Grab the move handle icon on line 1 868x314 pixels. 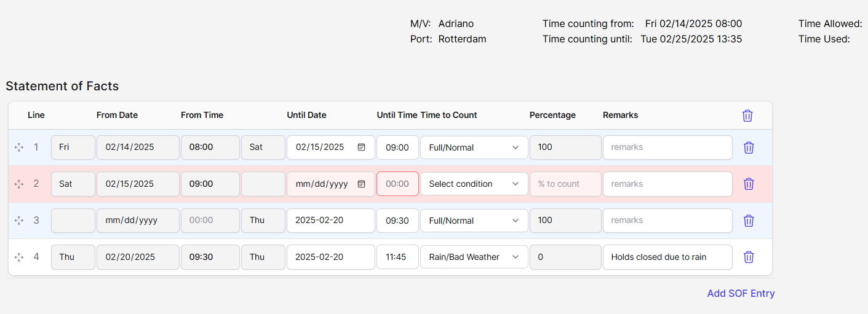click(x=19, y=147)
